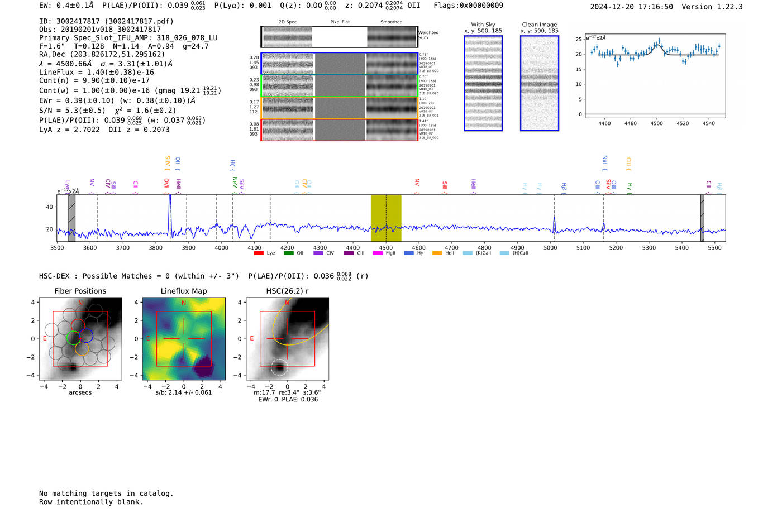
Task: Click the timestamp 2024-12-20 17:16:50
Action: click(x=631, y=7)
